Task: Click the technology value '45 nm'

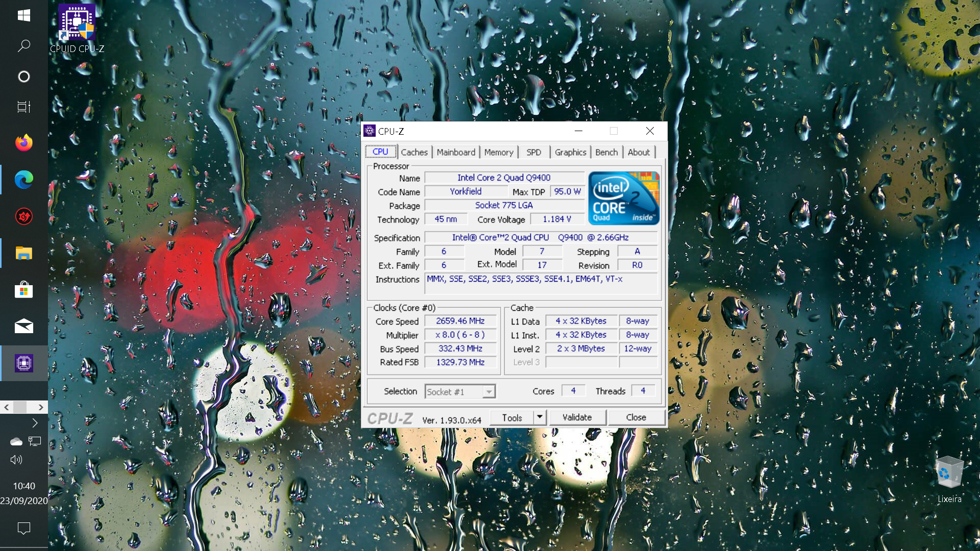Action: click(x=446, y=219)
